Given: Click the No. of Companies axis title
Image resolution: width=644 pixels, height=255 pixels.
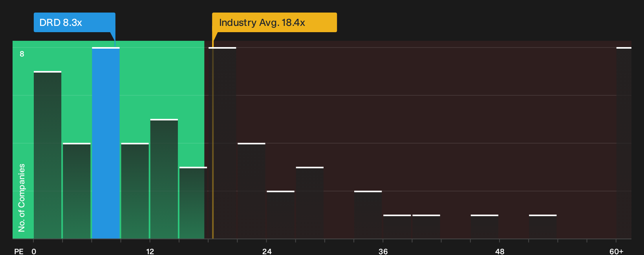Looking at the screenshot, I should click(22, 197).
